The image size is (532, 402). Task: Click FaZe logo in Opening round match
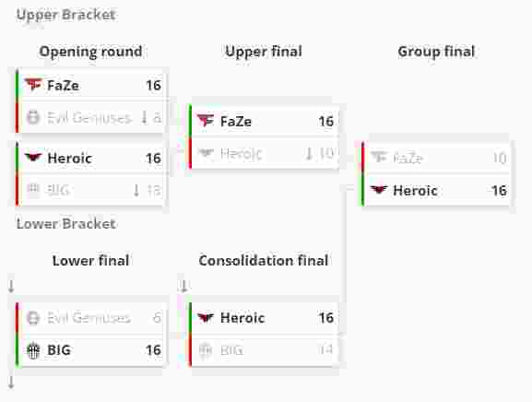33,85
